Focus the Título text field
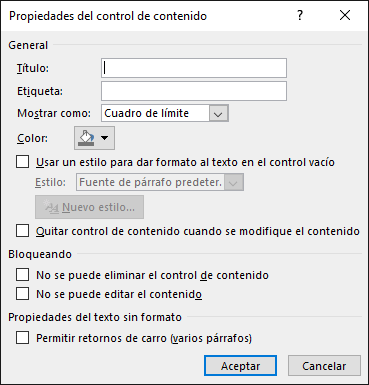369x385 pixels. pos(194,68)
